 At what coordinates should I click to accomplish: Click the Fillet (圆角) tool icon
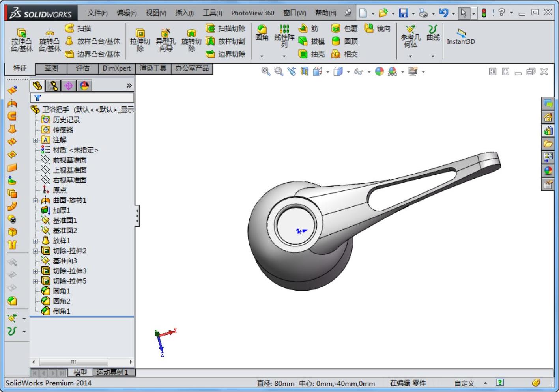pos(262,29)
